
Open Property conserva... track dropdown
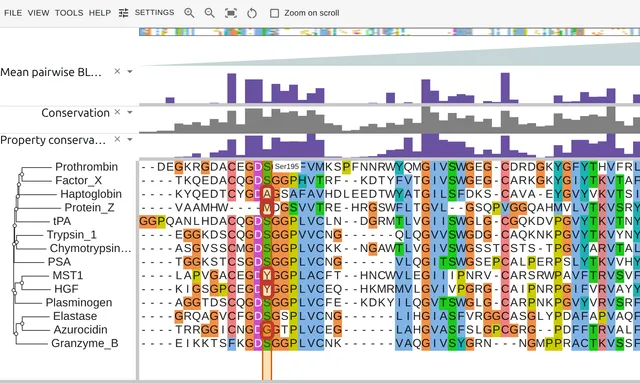[130, 140]
